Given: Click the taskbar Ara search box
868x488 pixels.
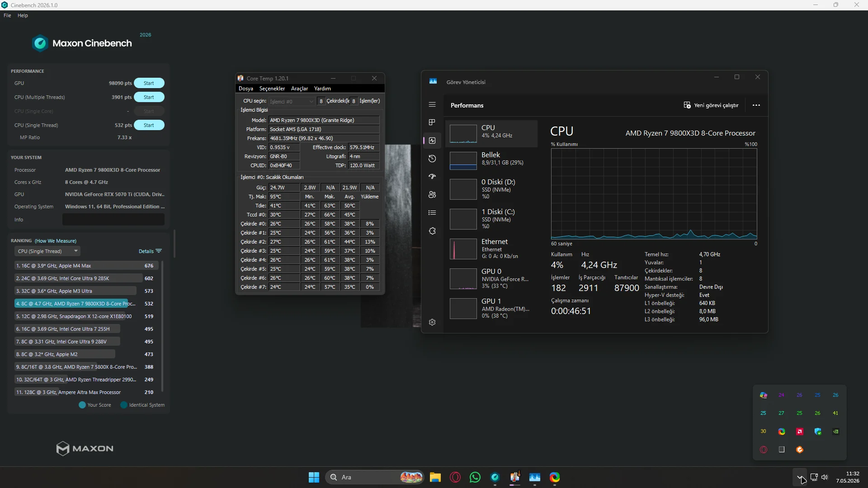Looking at the screenshot, I should click(x=374, y=477).
